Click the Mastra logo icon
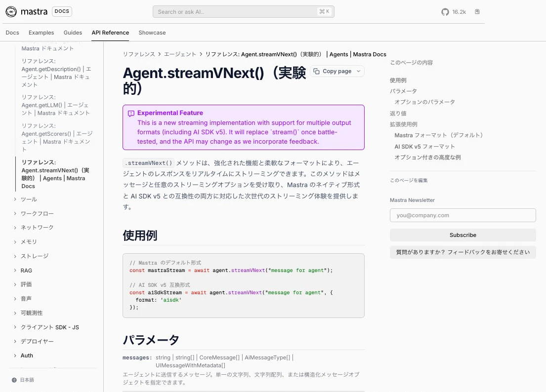This screenshot has height=392, width=546. [x=11, y=11]
